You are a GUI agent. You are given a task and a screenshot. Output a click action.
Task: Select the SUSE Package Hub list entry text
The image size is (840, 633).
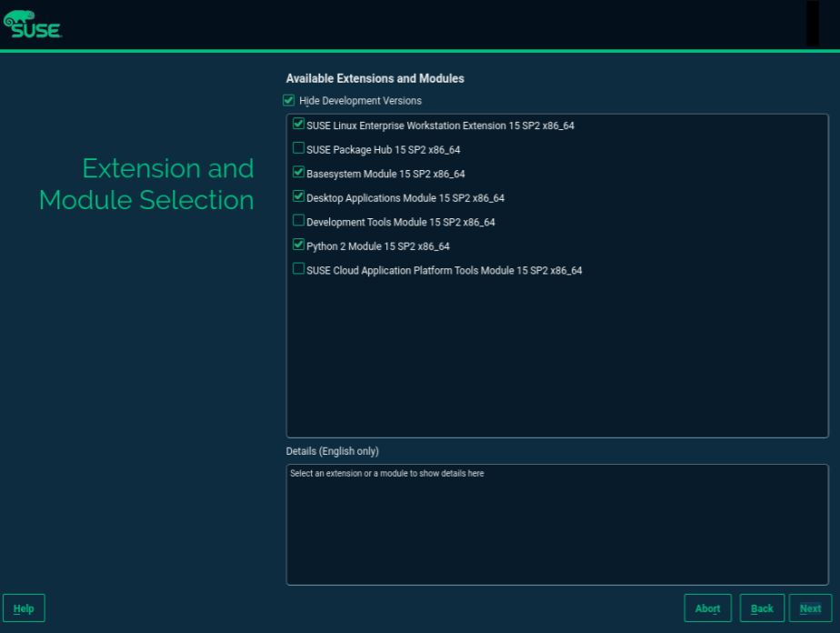(x=383, y=149)
